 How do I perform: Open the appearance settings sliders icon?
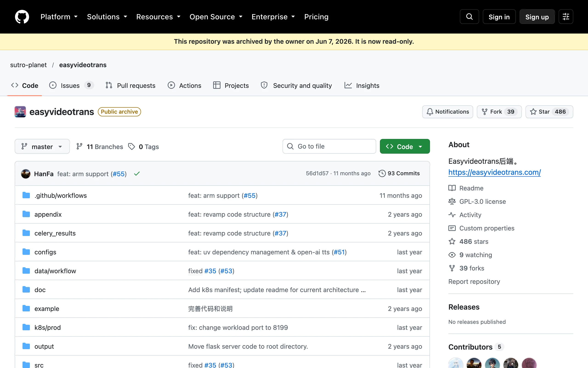tap(566, 17)
